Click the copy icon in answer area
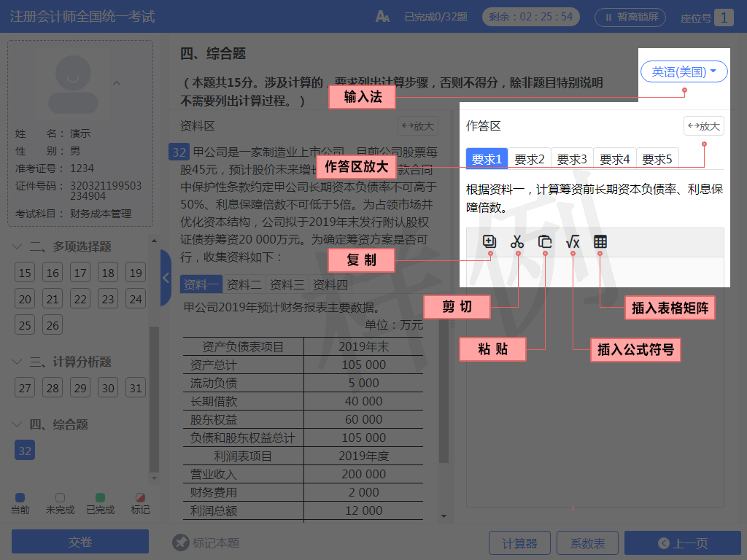The height and width of the screenshot is (560, 747). pos(489,242)
